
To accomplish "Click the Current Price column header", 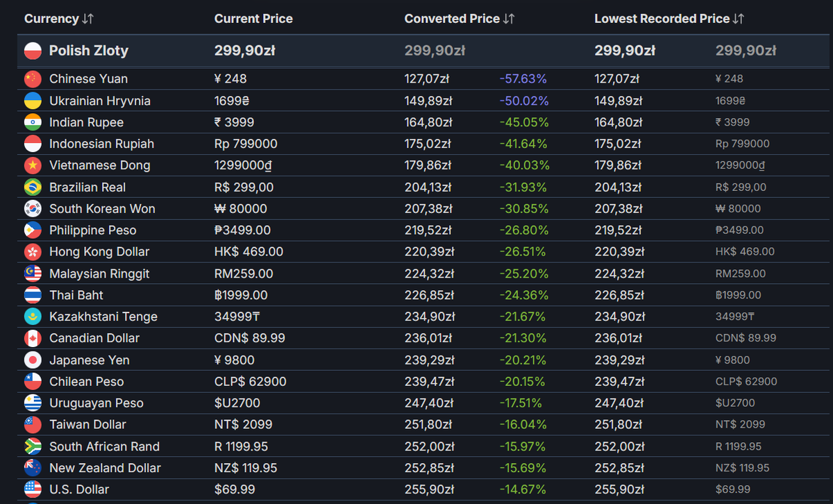I will [253, 19].
